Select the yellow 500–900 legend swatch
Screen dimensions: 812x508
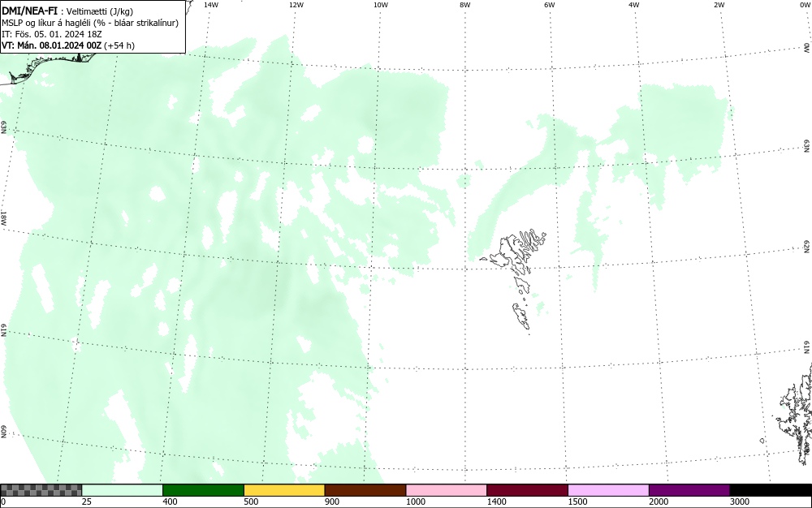click(x=284, y=490)
